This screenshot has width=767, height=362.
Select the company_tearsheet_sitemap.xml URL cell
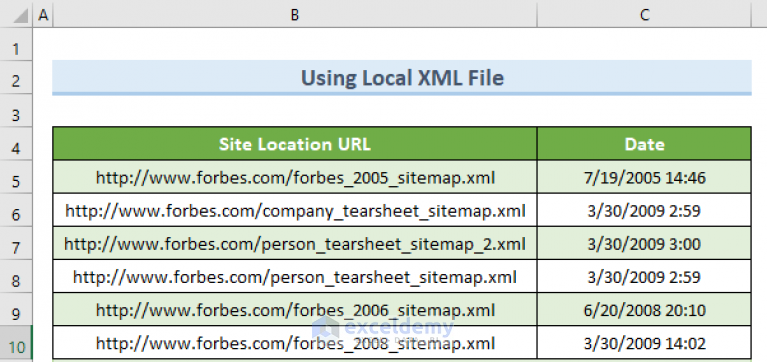[x=294, y=210]
